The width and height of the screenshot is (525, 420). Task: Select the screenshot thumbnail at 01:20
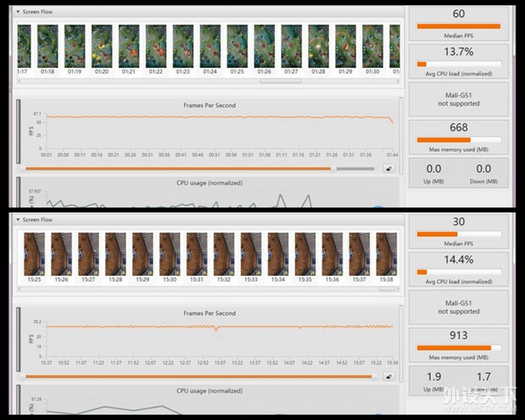(x=102, y=46)
